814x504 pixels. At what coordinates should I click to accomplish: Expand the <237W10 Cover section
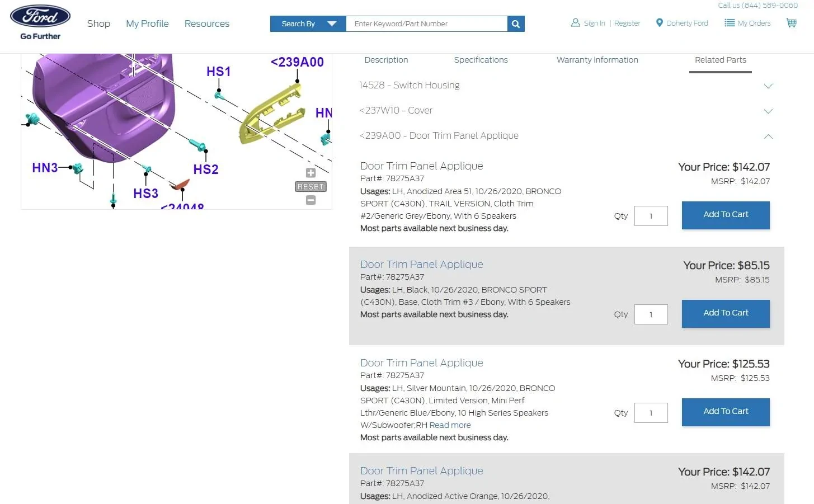pos(768,111)
